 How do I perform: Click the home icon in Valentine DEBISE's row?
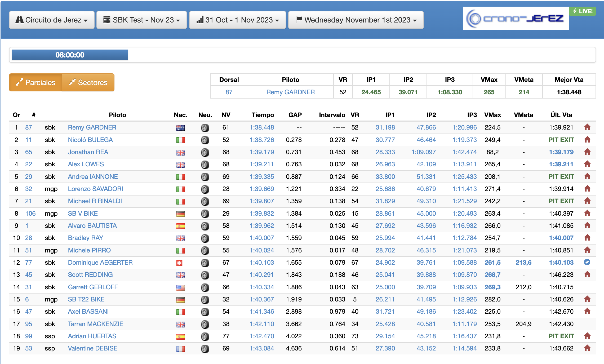click(x=587, y=348)
